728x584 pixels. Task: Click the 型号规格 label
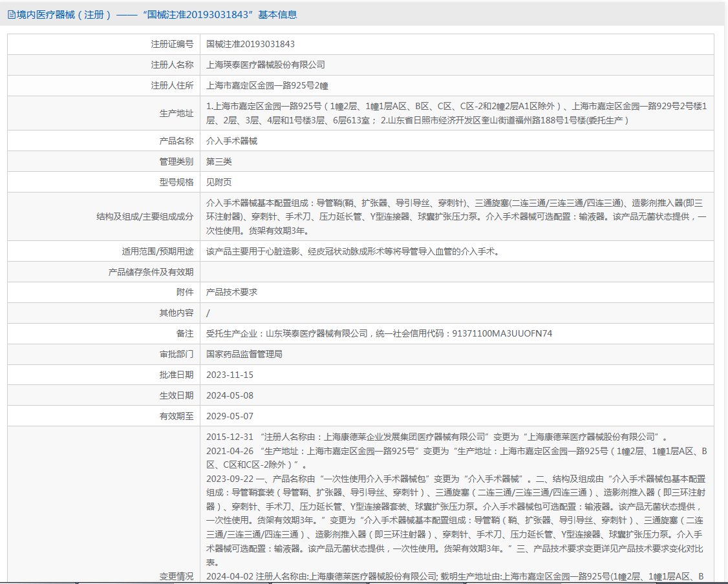point(177,182)
